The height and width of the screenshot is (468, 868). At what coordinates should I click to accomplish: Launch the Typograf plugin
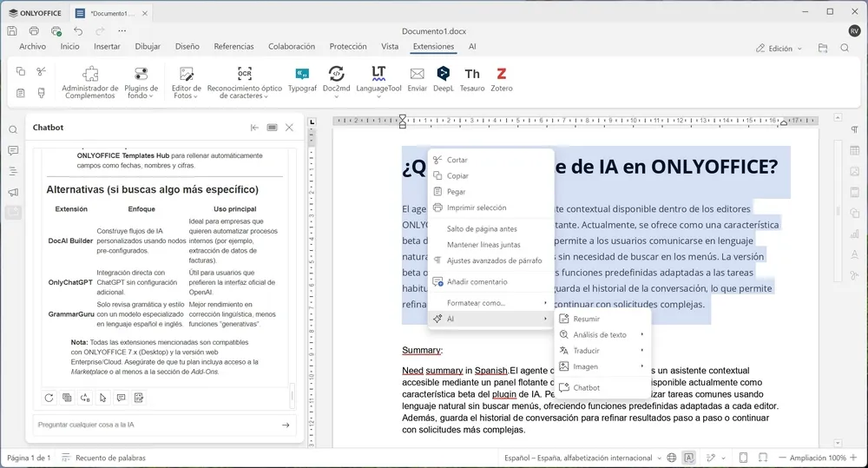coord(302,79)
